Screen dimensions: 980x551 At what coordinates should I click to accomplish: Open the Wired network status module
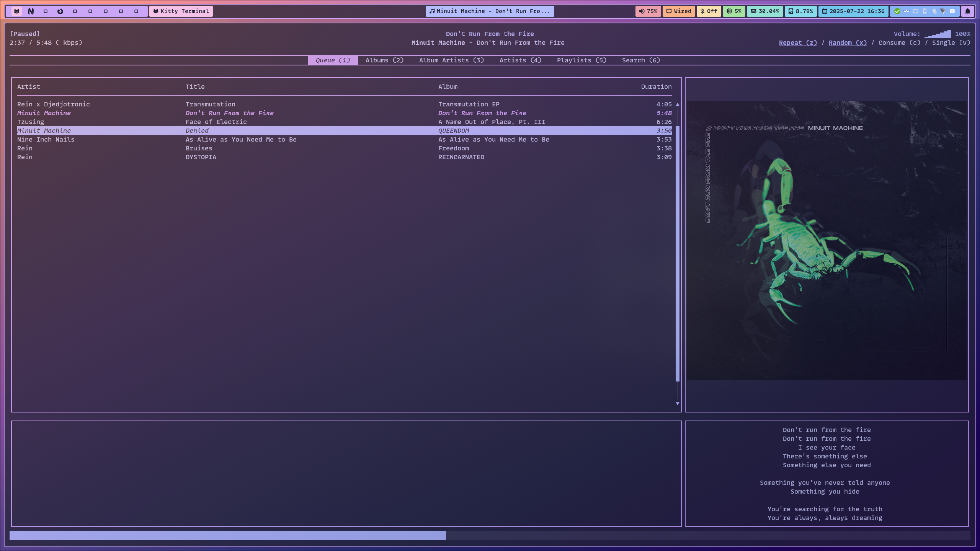point(679,11)
